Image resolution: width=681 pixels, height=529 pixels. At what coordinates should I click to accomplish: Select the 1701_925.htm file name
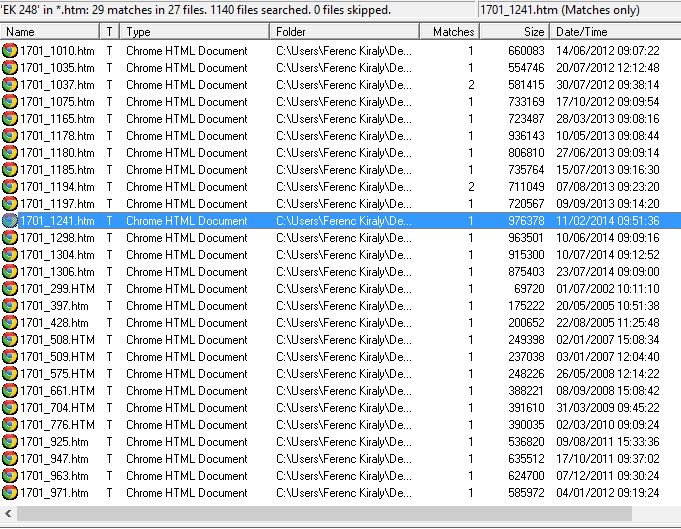click(54, 442)
